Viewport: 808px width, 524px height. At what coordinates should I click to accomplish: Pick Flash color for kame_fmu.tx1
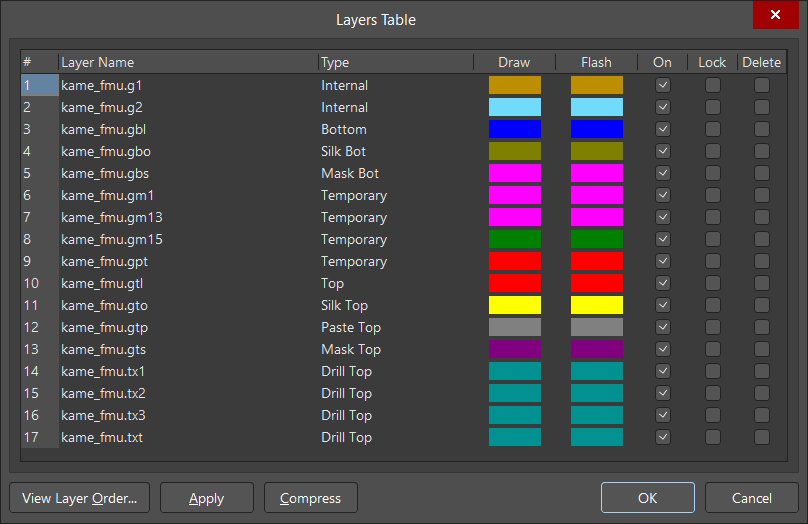597,371
